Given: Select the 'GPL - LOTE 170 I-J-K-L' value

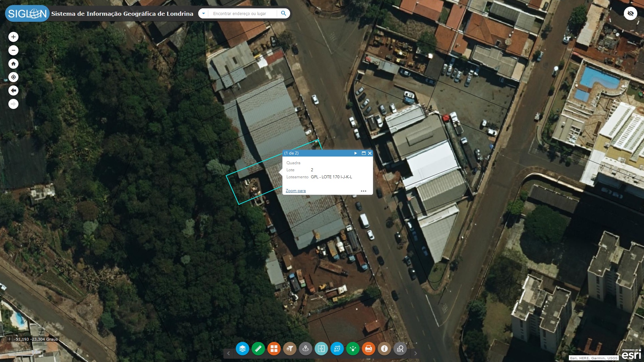Looking at the screenshot, I should pyautogui.click(x=331, y=177).
